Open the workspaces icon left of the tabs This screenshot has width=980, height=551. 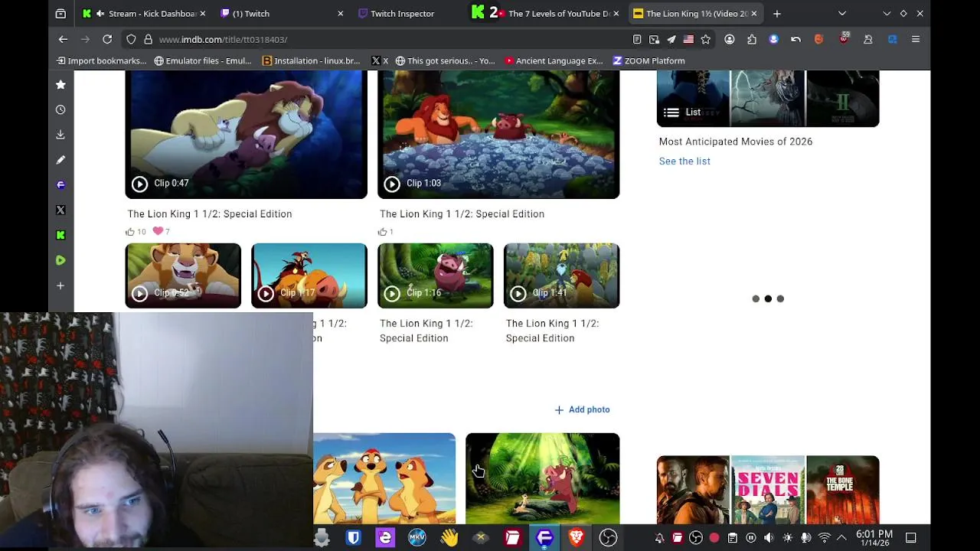pyautogui.click(x=60, y=13)
